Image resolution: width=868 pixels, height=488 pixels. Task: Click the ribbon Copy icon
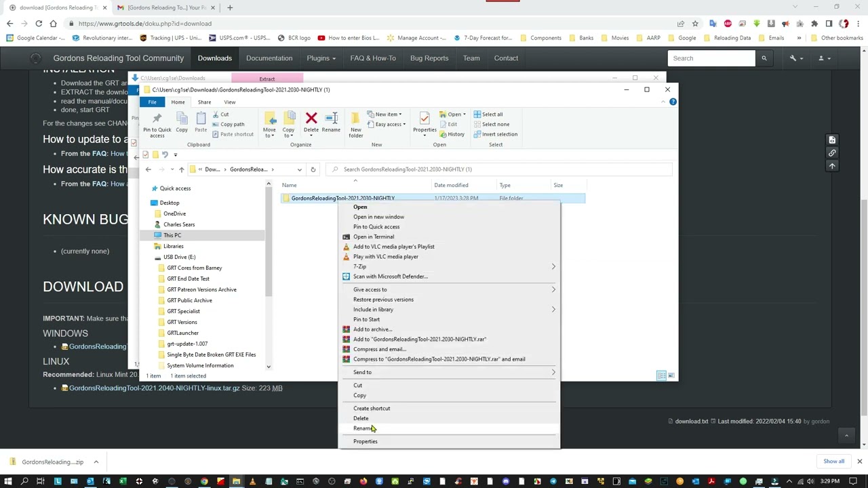coord(182,123)
